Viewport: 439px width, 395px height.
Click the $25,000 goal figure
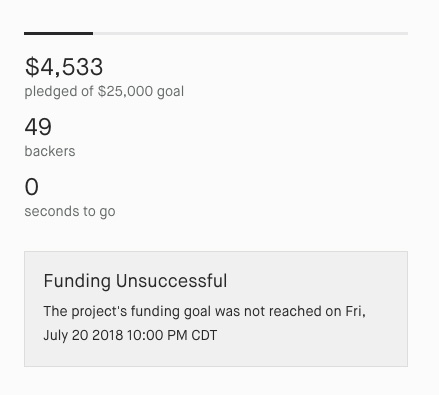pos(125,91)
